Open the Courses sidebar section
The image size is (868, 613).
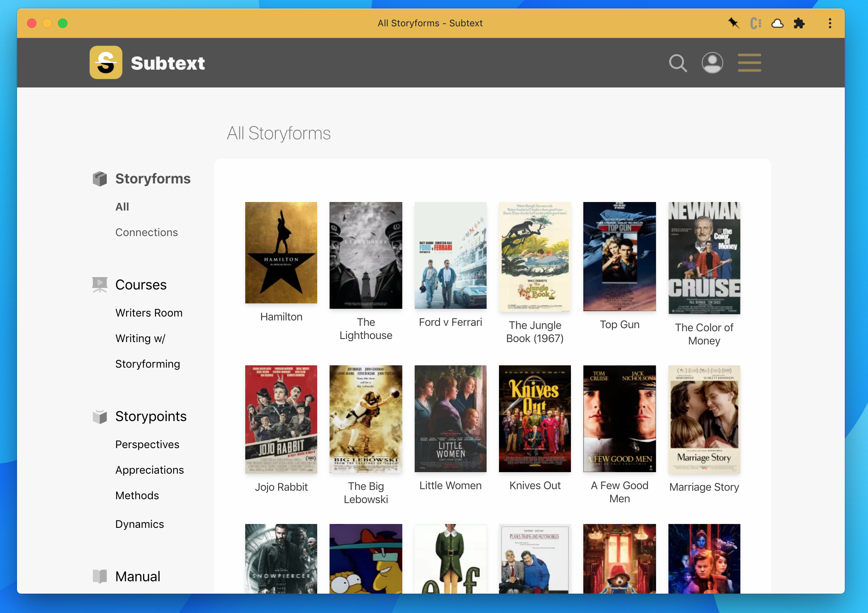(141, 285)
